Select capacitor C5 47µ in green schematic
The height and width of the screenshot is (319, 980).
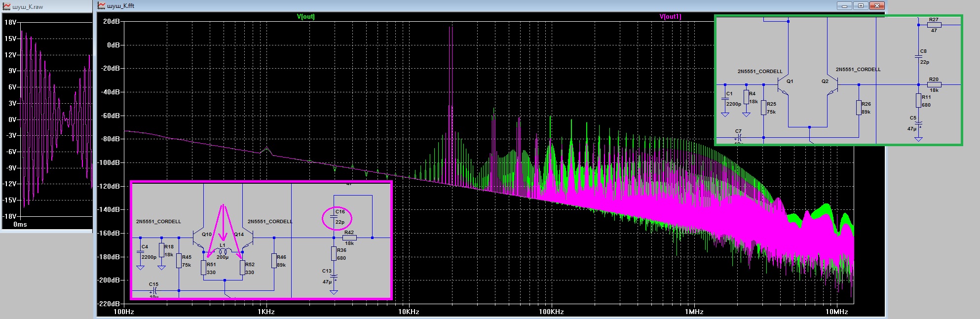point(918,123)
